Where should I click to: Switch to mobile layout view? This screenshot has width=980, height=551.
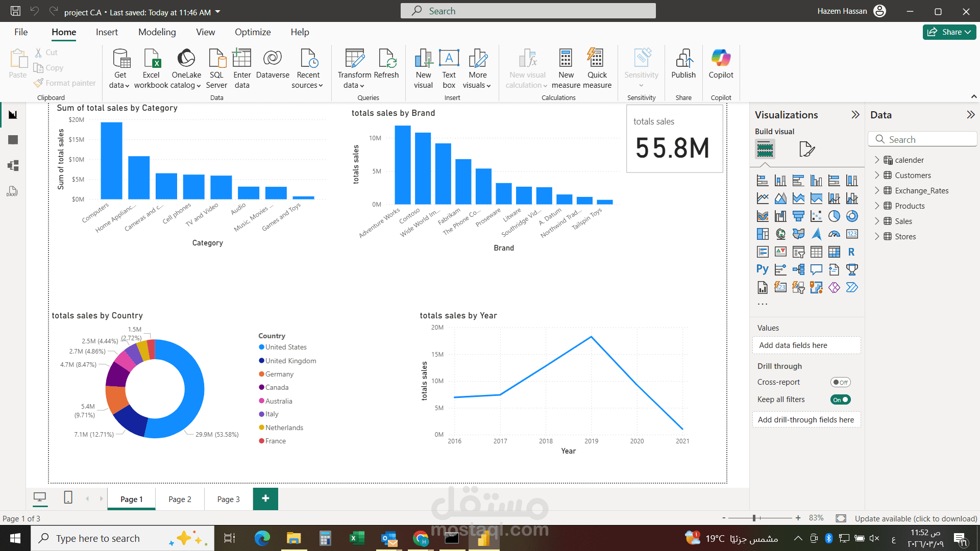pos(68,497)
